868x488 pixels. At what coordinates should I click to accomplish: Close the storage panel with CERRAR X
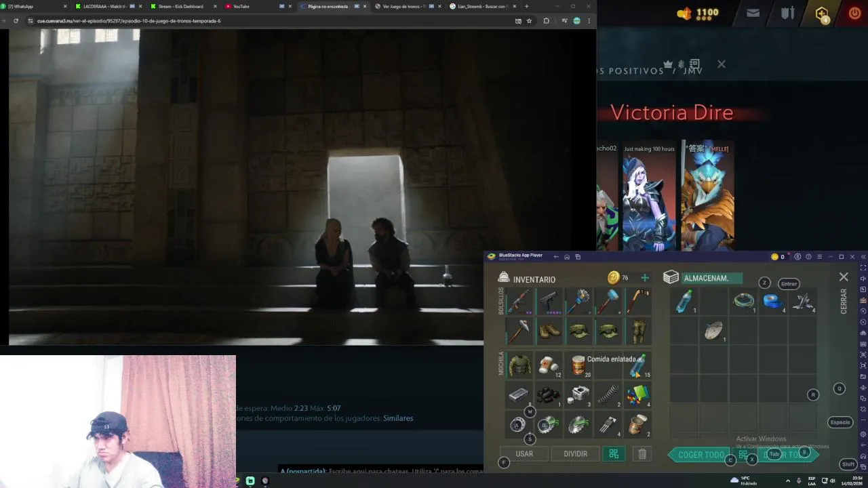(x=844, y=277)
